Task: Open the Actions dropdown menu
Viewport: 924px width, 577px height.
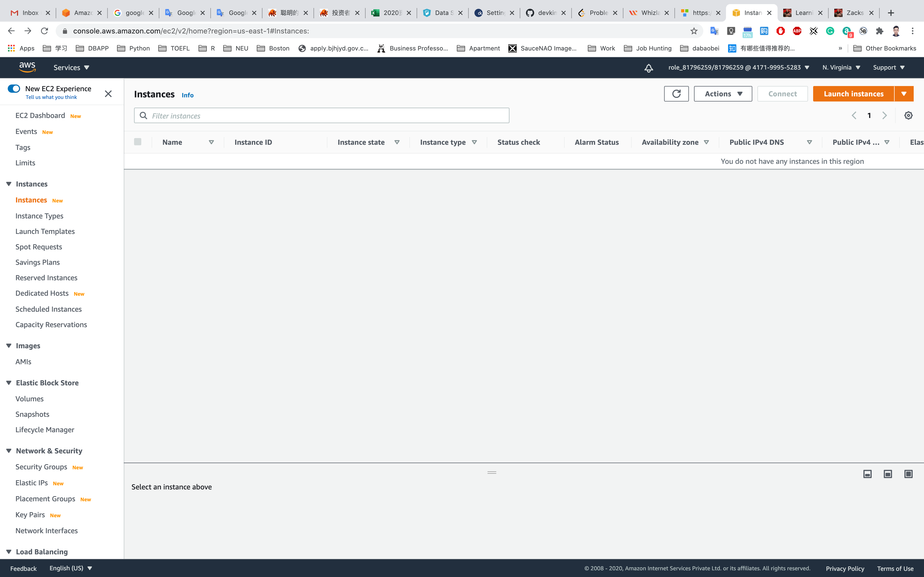Action: (x=722, y=94)
